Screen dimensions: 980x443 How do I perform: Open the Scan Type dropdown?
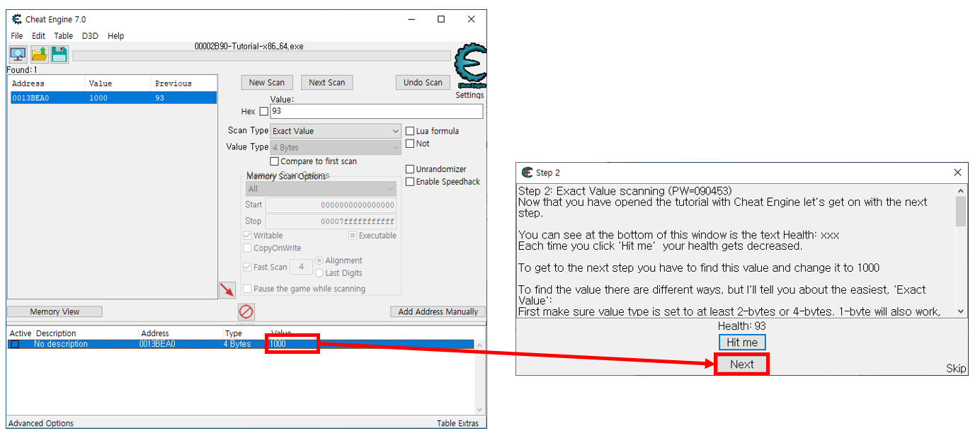click(336, 131)
